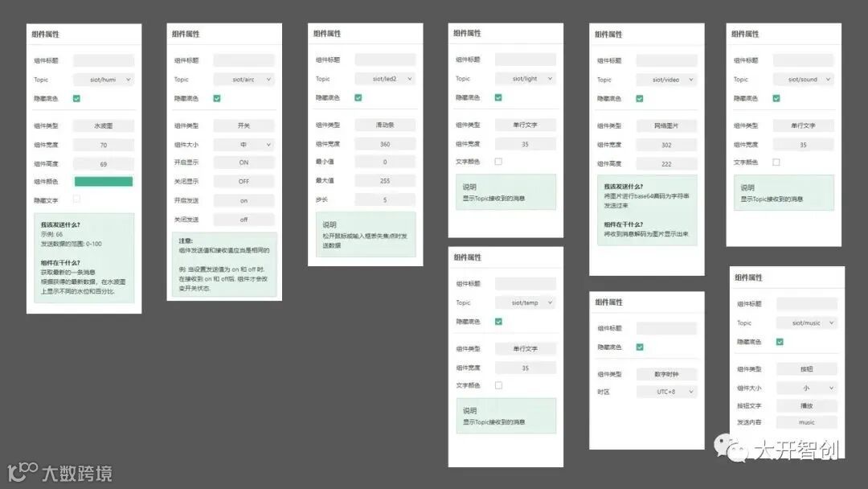Open the siot/sound Topic dropdown
This screenshot has height=489, width=868.
coord(803,80)
